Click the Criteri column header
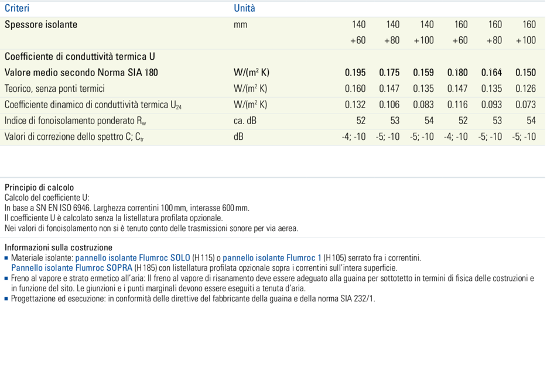The height and width of the screenshot is (392, 547). [x=17, y=8]
